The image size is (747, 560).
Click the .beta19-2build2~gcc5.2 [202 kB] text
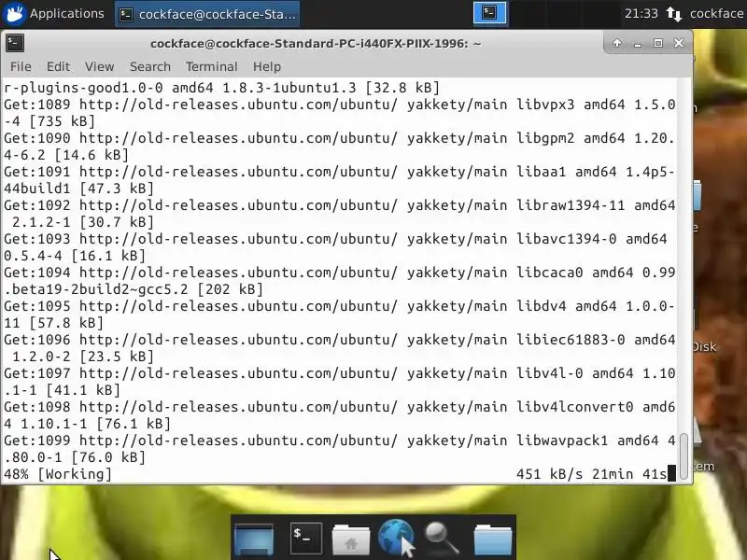click(x=134, y=289)
